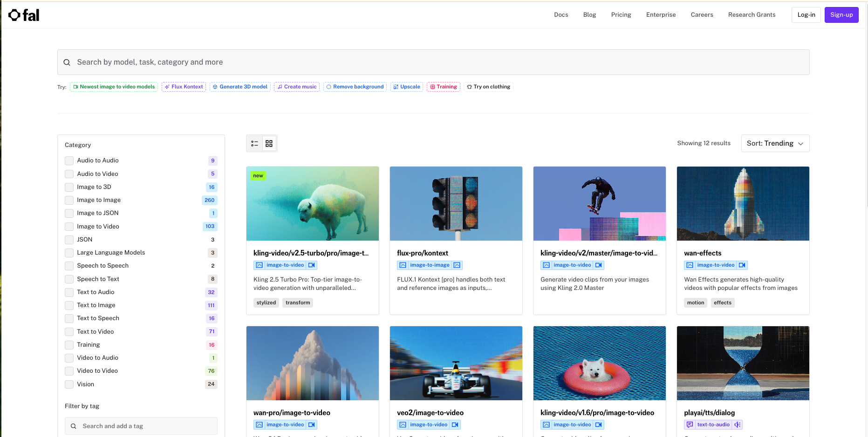Screen dimensions: 868x437
Task: Select the Flux Kontext suggestion chip
Action: point(184,87)
